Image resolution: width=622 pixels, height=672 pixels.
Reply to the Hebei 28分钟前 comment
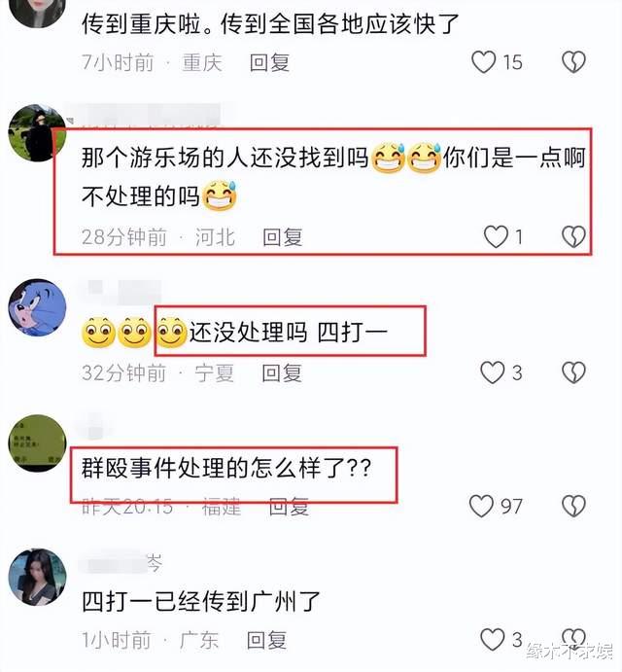(282, 237)
